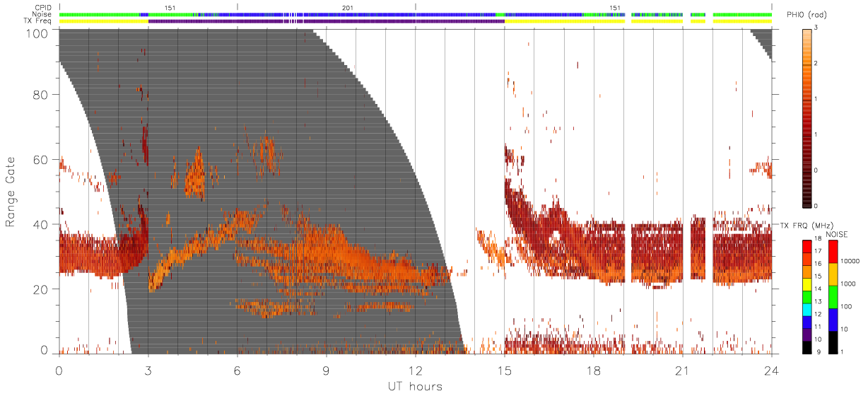Screen dimensions: 868x401
Task: Select the yellow segment of TX FRQ legend
Action: click(808, 284)
